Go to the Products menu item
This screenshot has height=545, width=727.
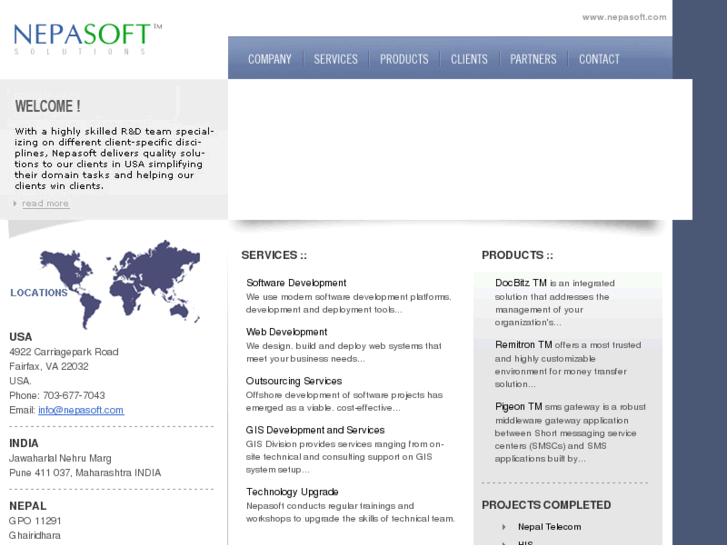[404, 59]
